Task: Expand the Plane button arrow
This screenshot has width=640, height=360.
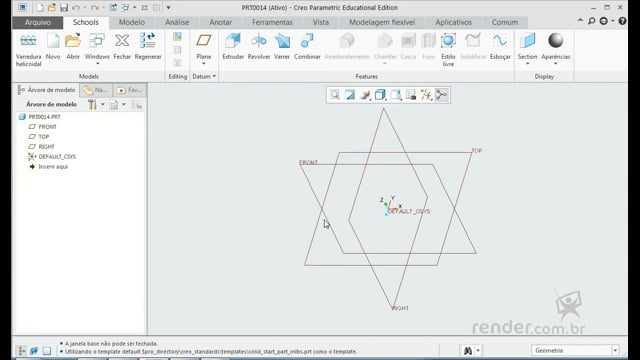Action: (204, 64)
